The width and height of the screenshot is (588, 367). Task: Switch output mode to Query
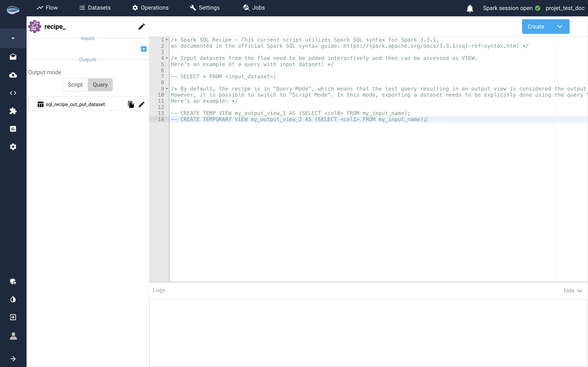coord(100,85)
